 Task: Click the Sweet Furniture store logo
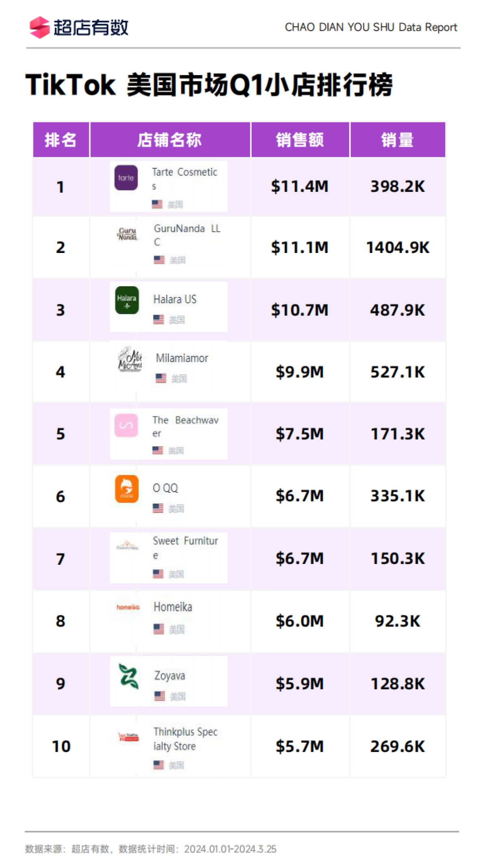pos(127,546)
